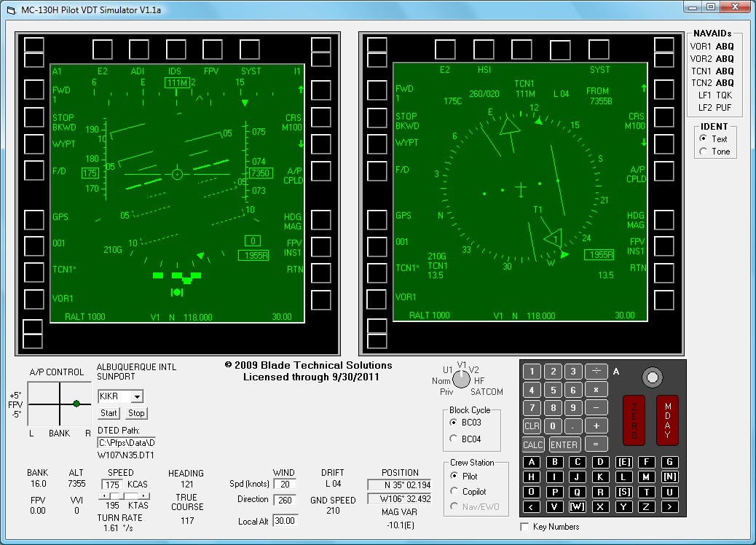The image size is (756, 545).
Task: Click the Stop button
Action: click(x=136, y=413)
